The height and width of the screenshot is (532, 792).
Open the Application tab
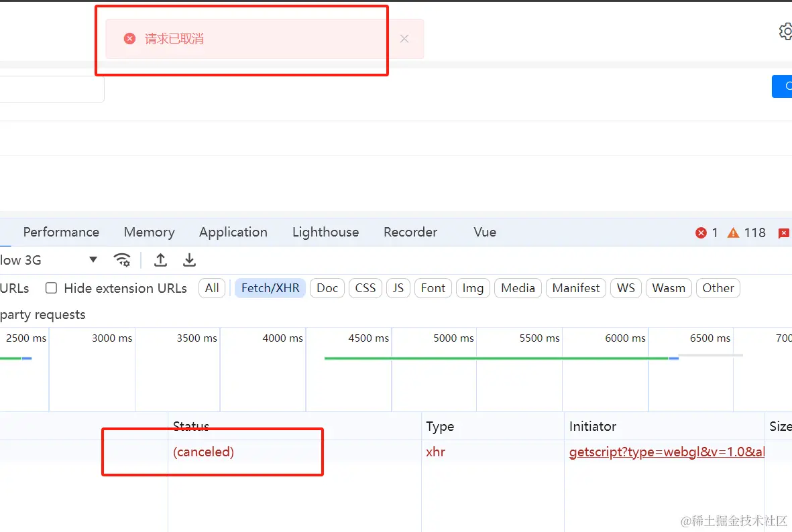(x=233, y=232)
